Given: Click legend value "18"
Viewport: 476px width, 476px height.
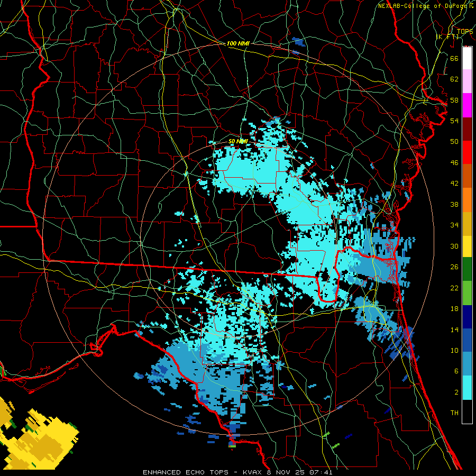Looking at the screenshot, I should [x=454, y=309].
